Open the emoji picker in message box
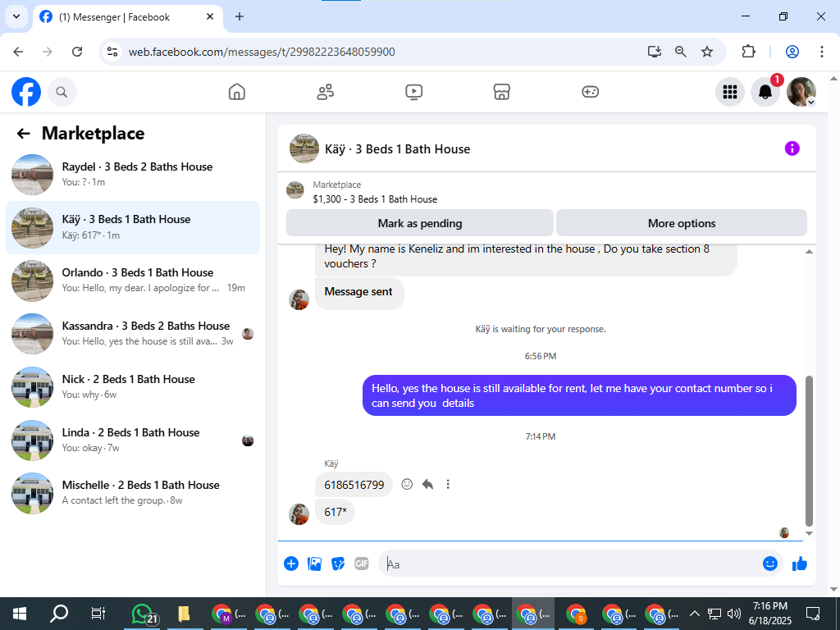Viewport: 840px width, 630px height. (769, 564)
